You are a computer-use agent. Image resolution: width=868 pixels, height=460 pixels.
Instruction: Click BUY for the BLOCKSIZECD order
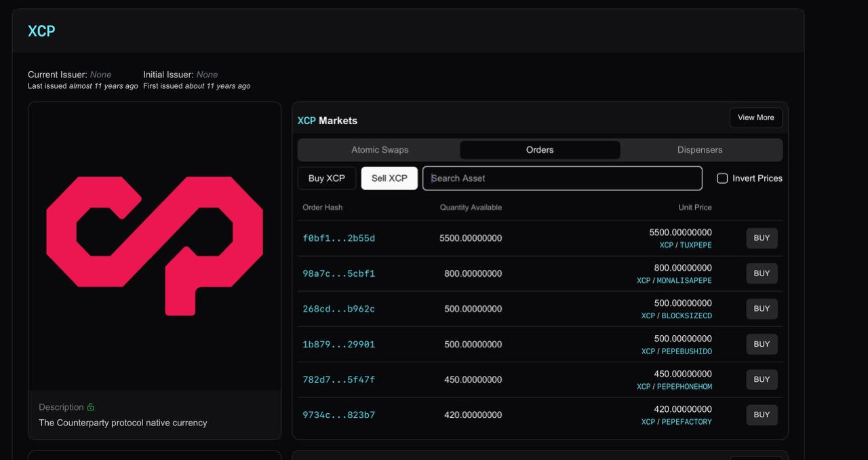click(762, 309)
